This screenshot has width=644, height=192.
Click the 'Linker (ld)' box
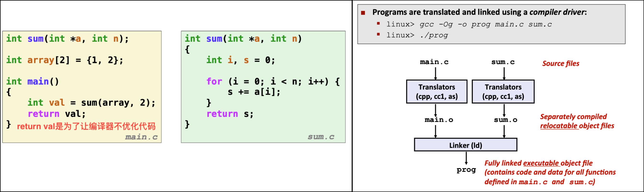point(466,145)
